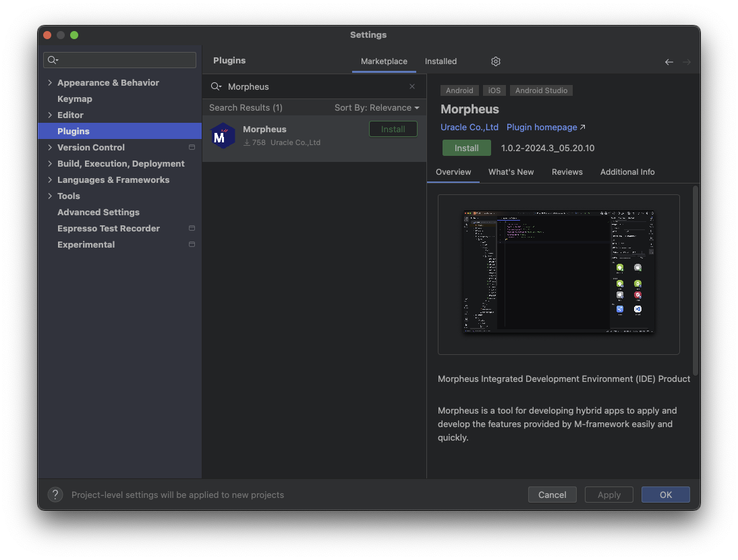
Task: Select Experimental settings
Action: pos(86,244)
